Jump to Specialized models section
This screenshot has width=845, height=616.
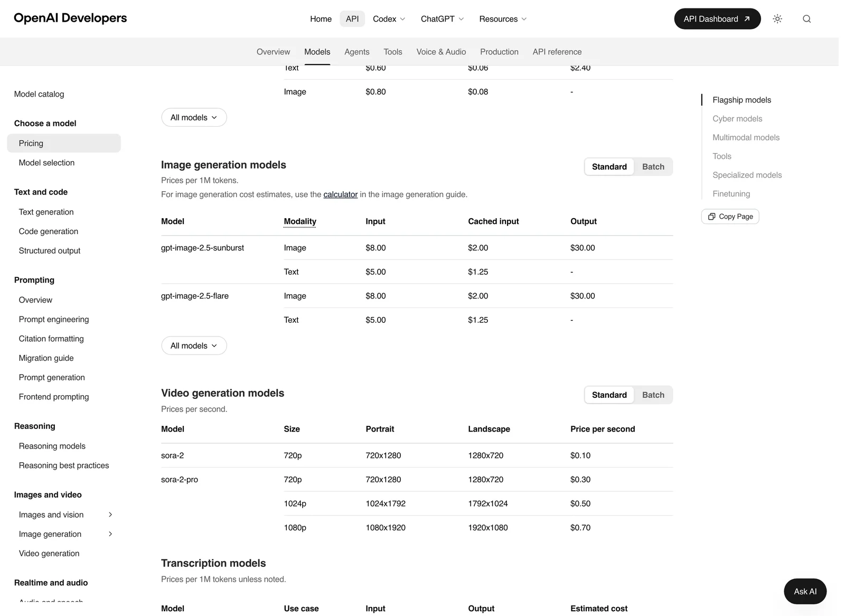747,175
